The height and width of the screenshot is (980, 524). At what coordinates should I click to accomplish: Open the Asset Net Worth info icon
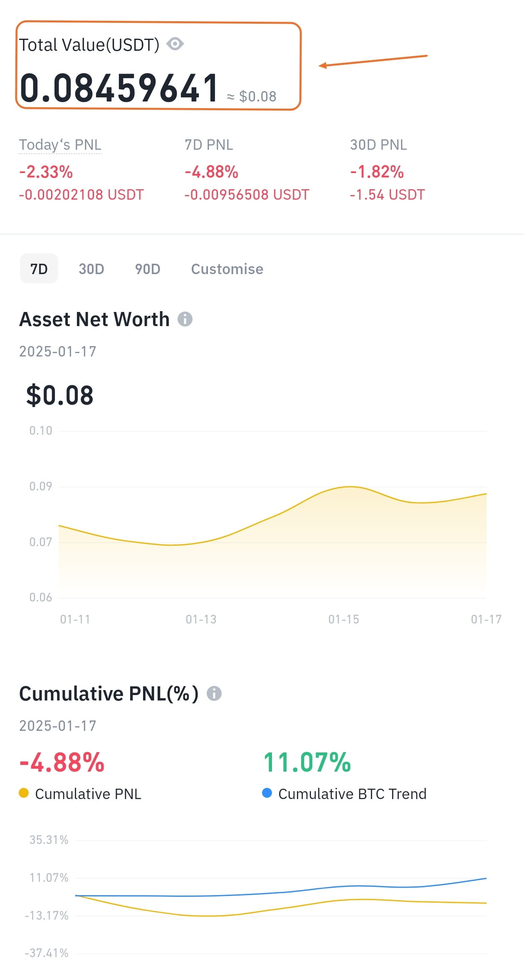tap(185, 319)
